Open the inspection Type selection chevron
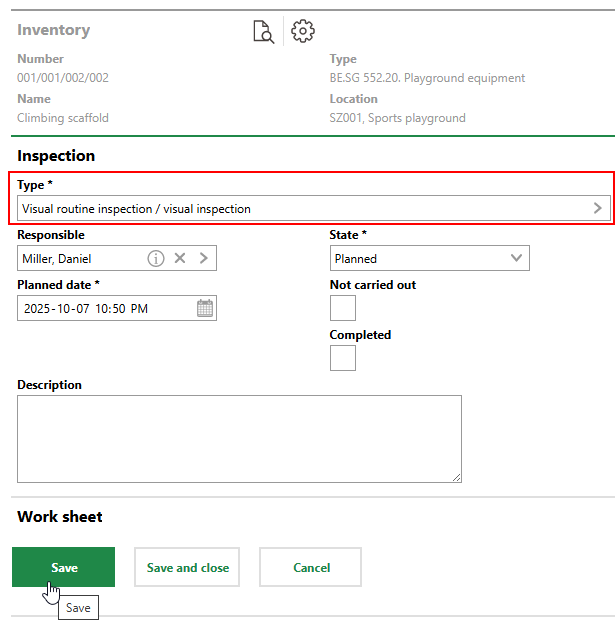This screenshot has height=625, width=615. click(598, 208)
